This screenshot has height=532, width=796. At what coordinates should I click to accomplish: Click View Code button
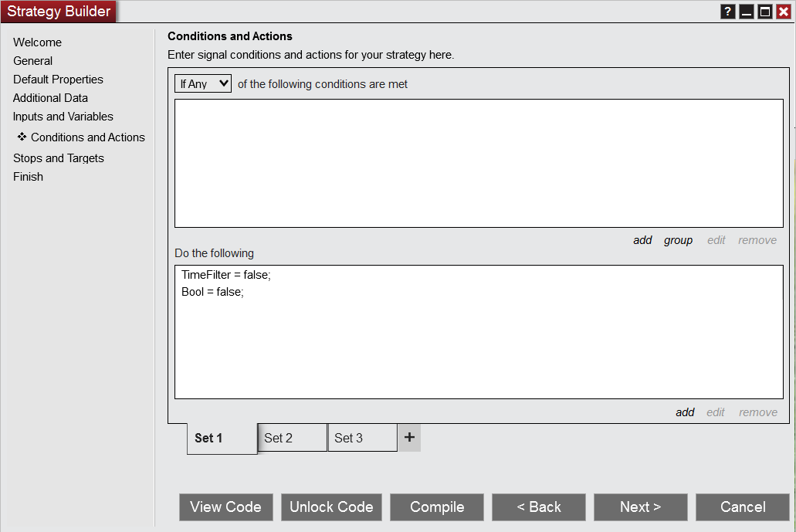pos(226,507)
